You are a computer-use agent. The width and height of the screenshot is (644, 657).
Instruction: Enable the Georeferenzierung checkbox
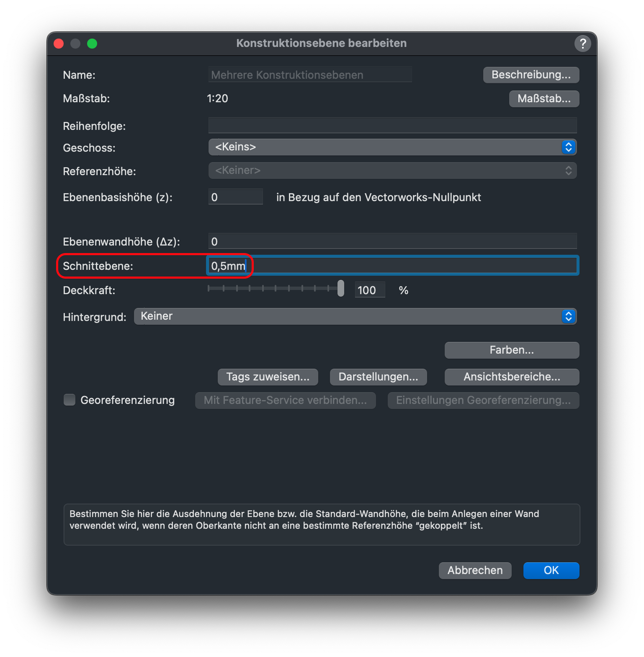tap(70, 400)
